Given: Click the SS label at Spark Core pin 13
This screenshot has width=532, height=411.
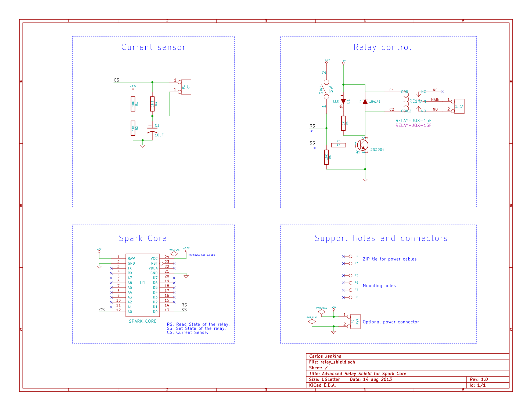Looking at the screenshot, I should 184,310.
